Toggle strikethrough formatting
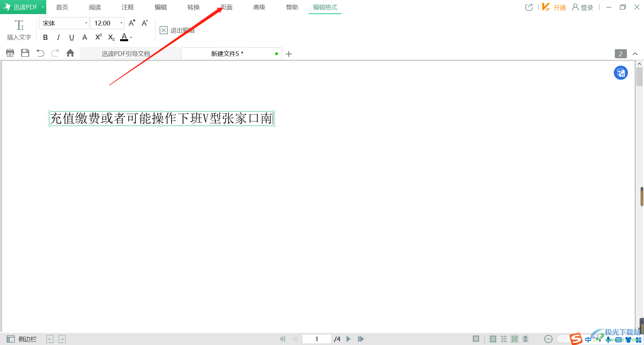Screen dimensions: 644x345 [85, 38]
